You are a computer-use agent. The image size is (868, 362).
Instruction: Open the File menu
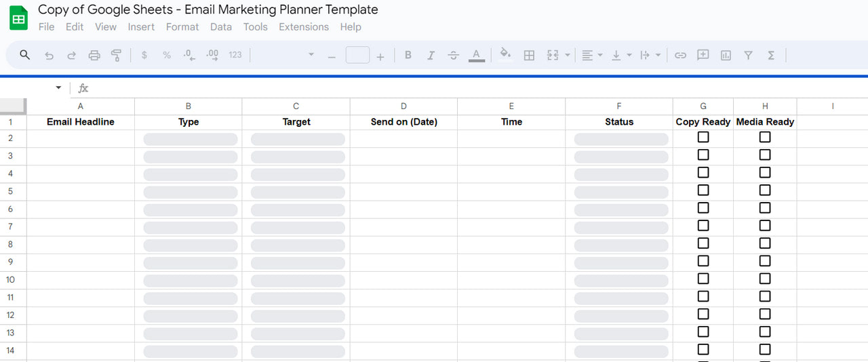46,27
